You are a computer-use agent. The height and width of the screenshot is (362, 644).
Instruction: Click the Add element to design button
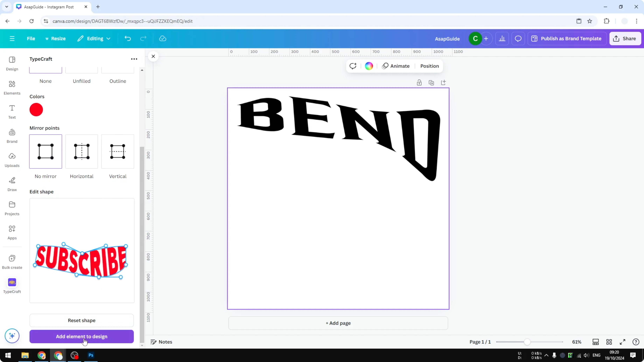pos(81,336)
